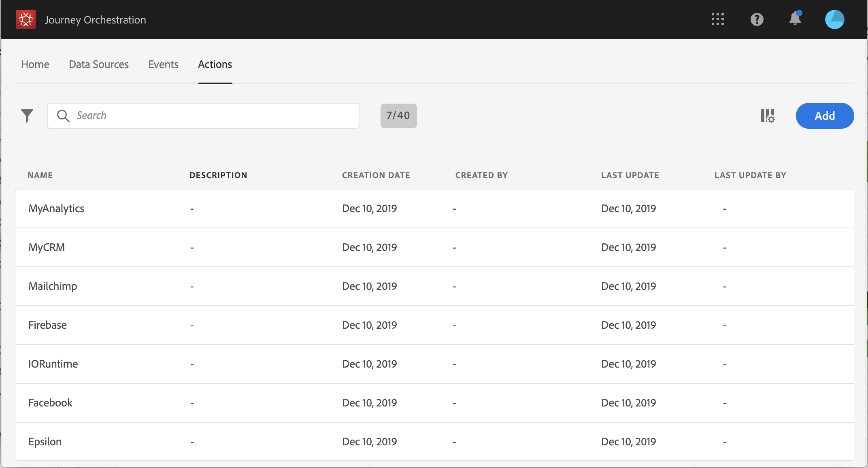Switch to the Data Sources tab
Viewport: 868px width, 468px height.
99,64
